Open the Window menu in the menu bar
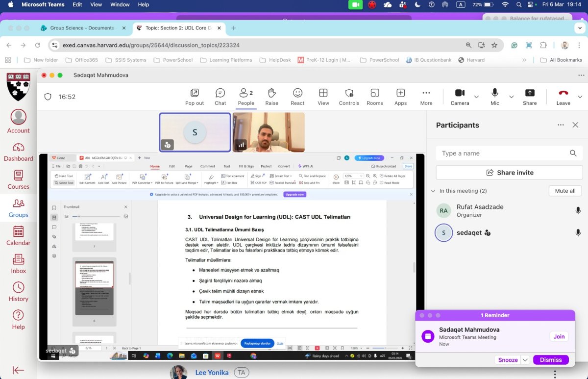This screenshot has width=588, height=379. (120, 4)
